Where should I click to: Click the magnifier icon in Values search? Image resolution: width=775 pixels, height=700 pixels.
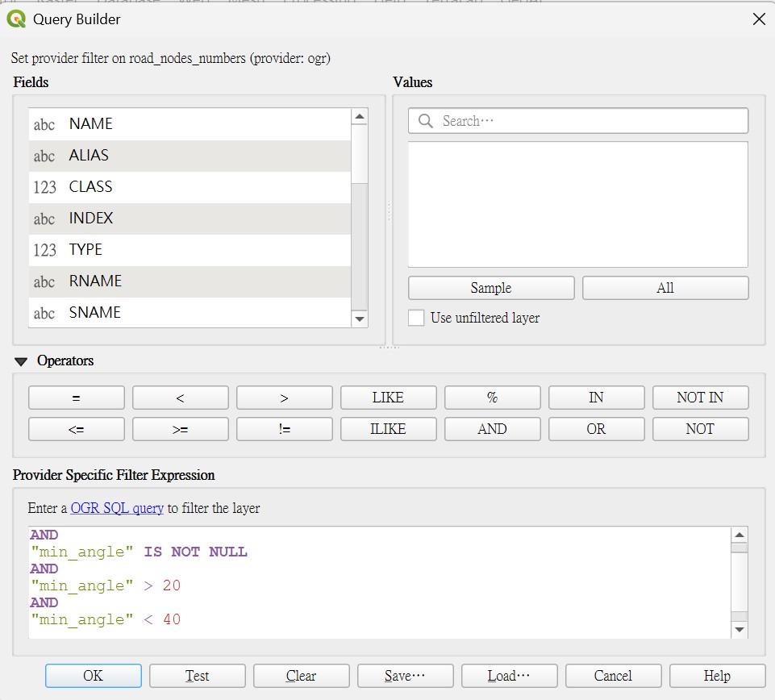[426, 121]
